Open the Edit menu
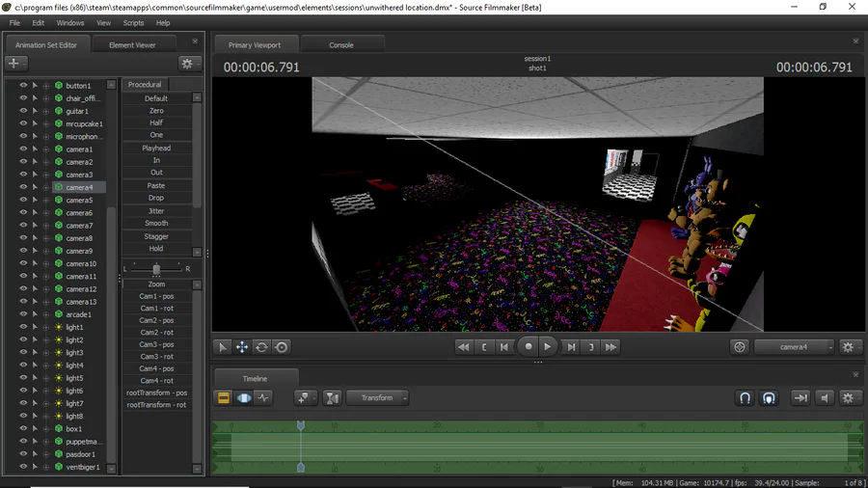Screen dimensions: 868x488 39,23
